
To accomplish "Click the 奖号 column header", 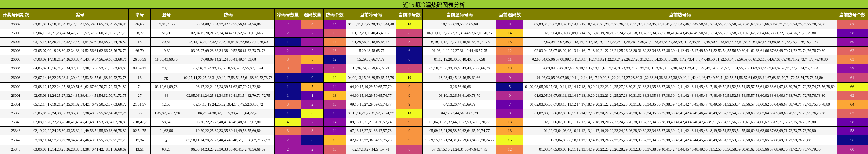I will point(80,15).
